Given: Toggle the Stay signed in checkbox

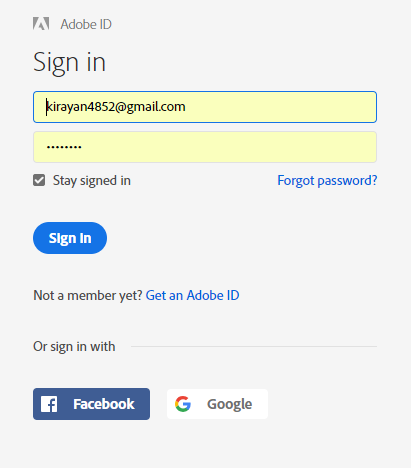Looking at the screenshot, I should (x=39, y=180).
